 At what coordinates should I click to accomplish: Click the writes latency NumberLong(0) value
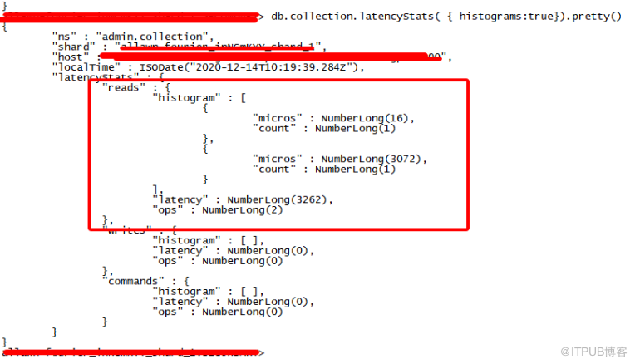coord(268,251)
